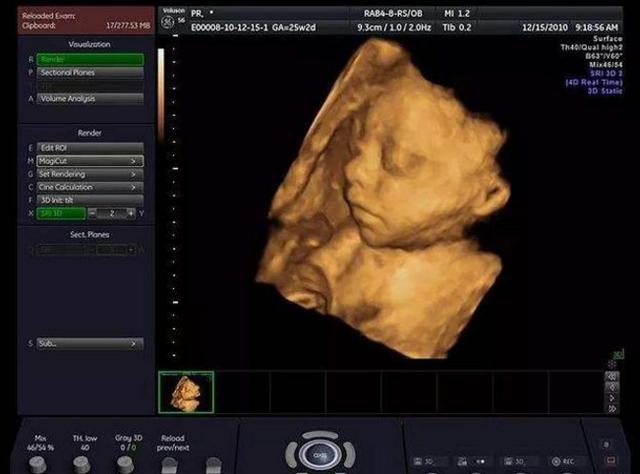
Task: Click the Reload prev/next toggle switch
Action: [169, 466]
